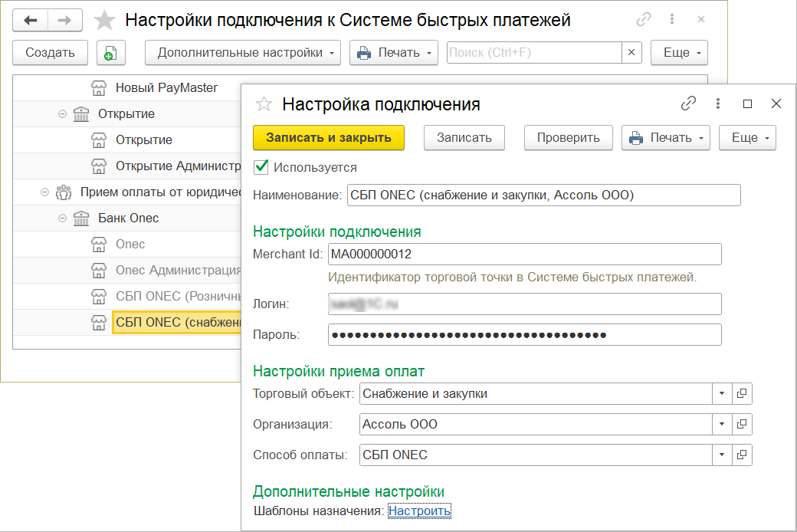Open Торговый объект value with open-form icon
This screenshot has height=532, width=797.
pyautogui.click(x=742, y=394)
